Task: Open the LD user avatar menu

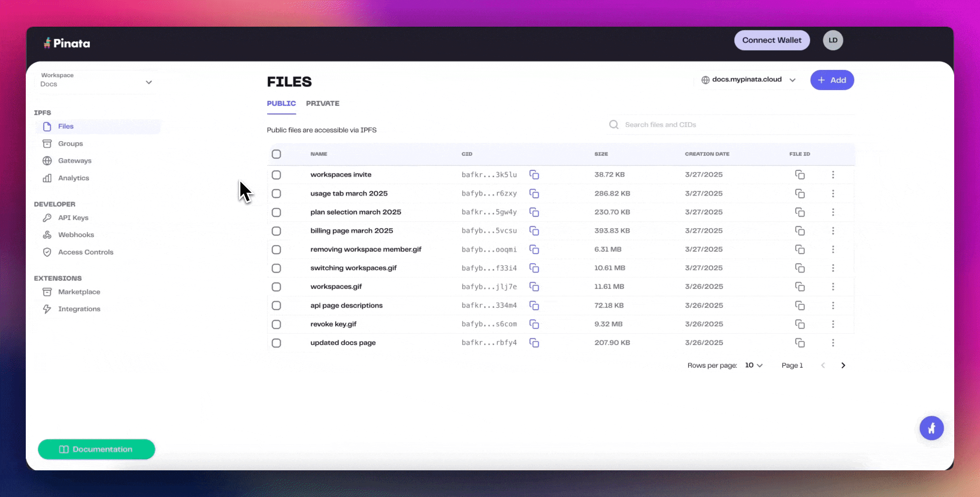Action: 833,40
